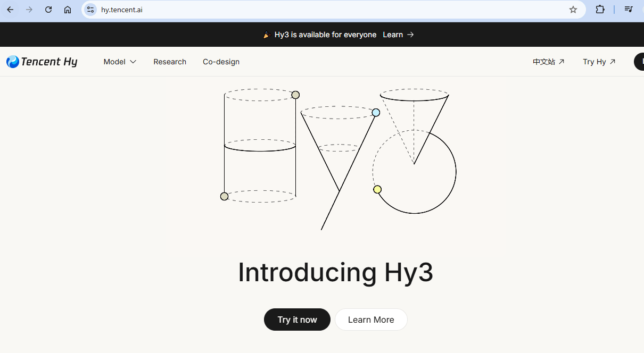Open the Research nav item
Screen dimensions: 644x353
coord(170,62)
